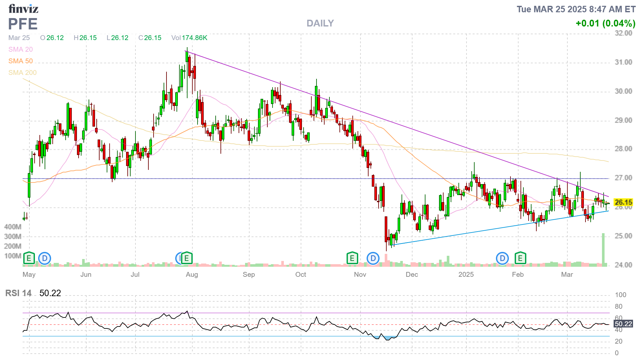This screenshot has width=644, height=363.
Task: Click the dividend D marker near May
Action: (x=45, y=258)
